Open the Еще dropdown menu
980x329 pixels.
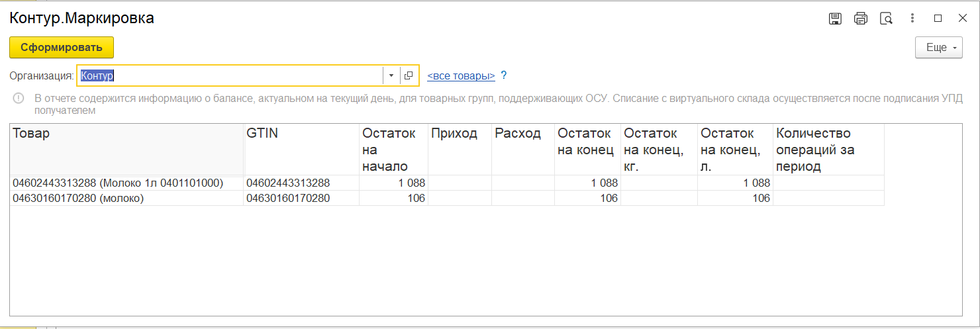coord(938,48)
